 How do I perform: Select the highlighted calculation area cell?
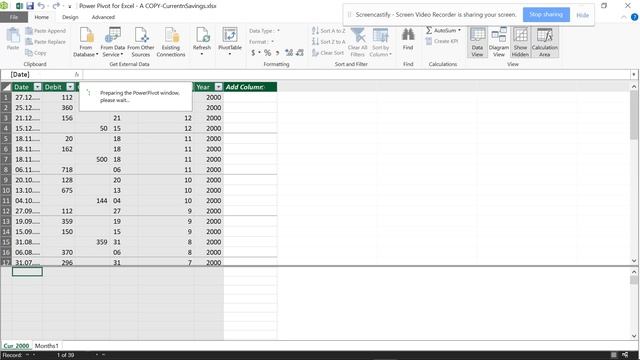point(27,272)
